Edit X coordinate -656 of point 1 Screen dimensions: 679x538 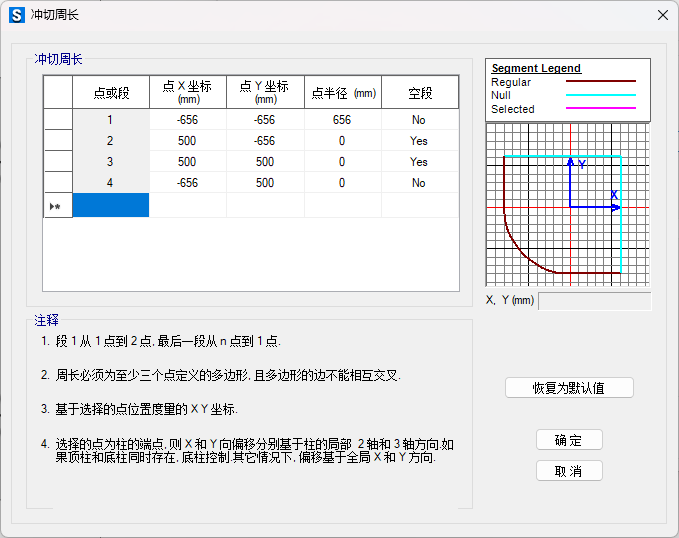188,120
